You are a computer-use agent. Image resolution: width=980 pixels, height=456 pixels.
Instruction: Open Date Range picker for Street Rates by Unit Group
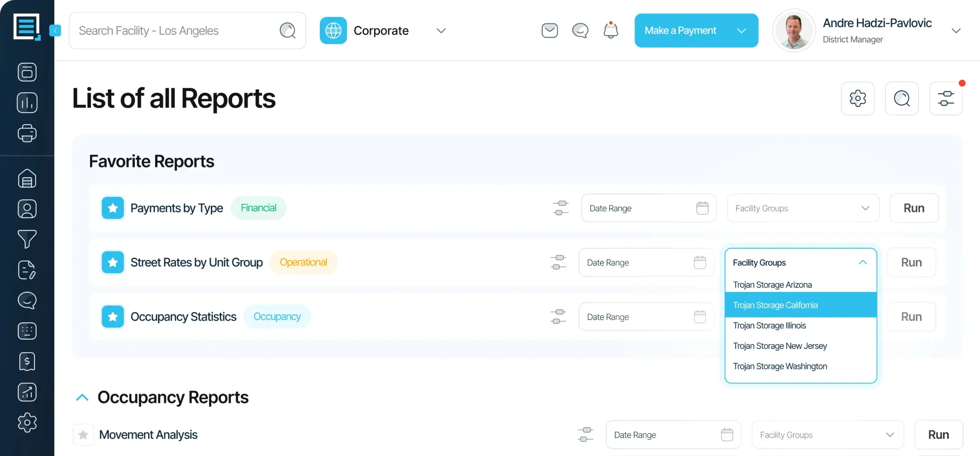click(646, 262)
